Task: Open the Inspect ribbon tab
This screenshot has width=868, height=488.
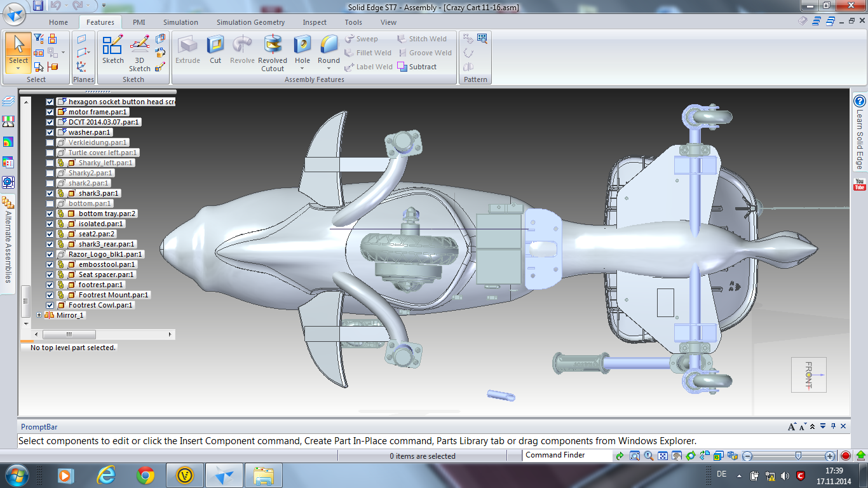Action: point(315,22)
